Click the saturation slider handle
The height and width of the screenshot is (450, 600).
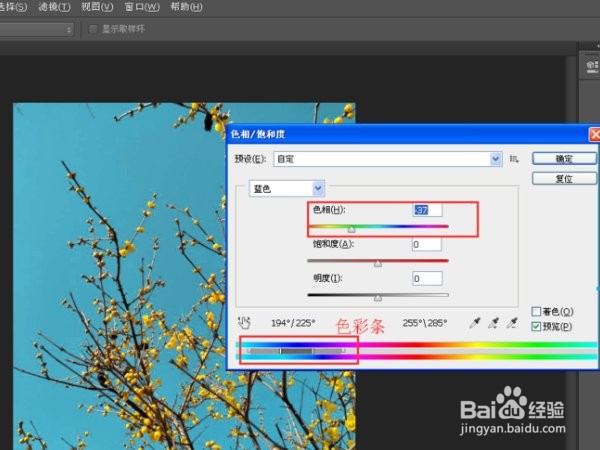tap(378, 263)
